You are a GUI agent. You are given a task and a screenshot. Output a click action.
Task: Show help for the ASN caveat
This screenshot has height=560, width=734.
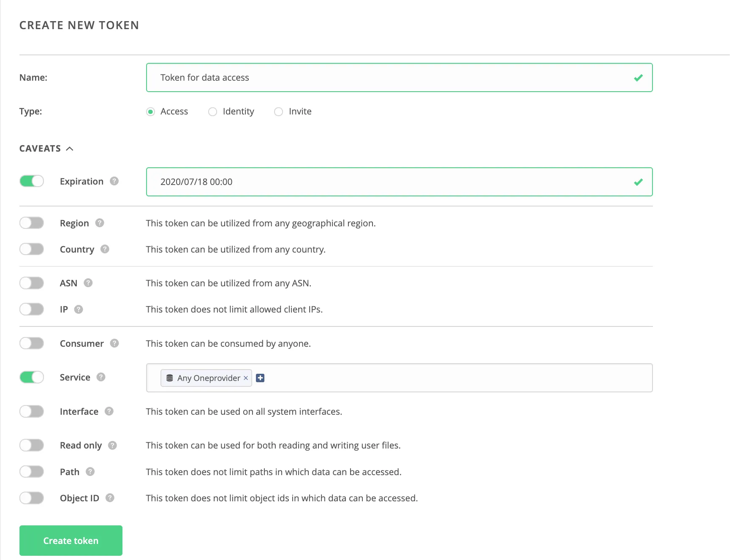point(88,283)
